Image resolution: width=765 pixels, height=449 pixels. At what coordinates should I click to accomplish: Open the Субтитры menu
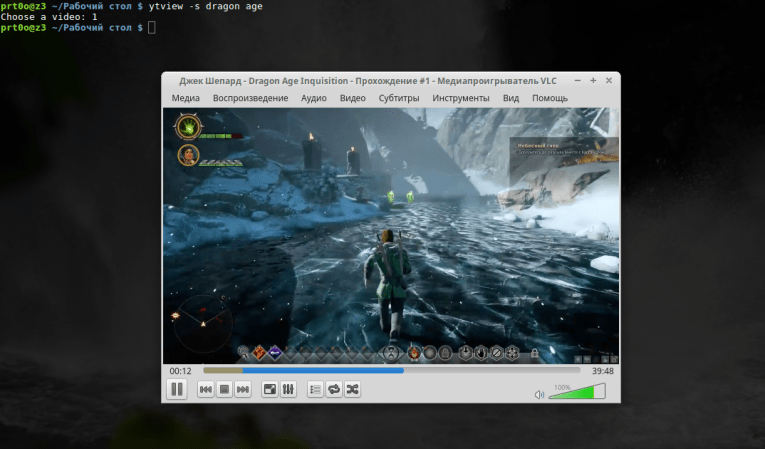(x=399, y=98)
